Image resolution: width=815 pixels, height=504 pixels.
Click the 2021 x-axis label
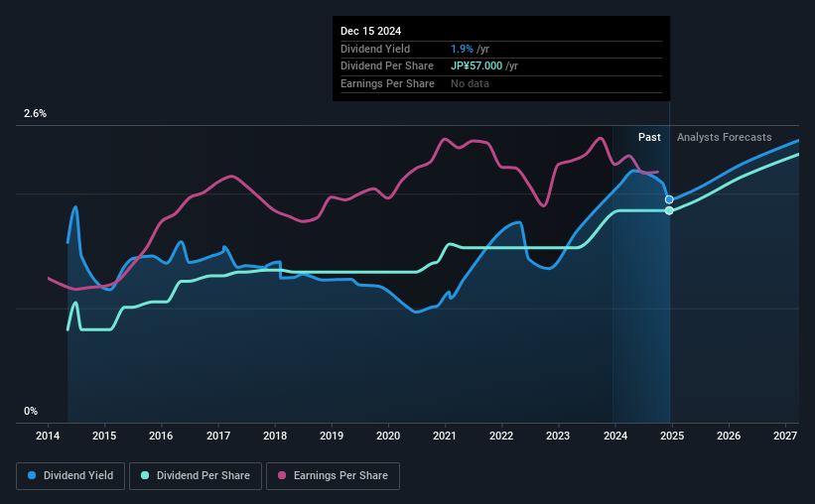click(445, 436)
